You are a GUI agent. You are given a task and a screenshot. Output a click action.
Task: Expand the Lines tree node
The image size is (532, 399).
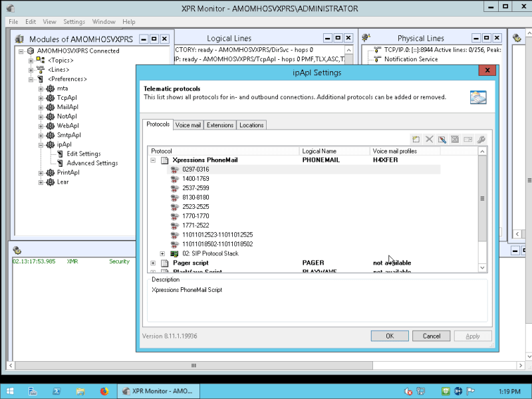click(x=31, y=70)
